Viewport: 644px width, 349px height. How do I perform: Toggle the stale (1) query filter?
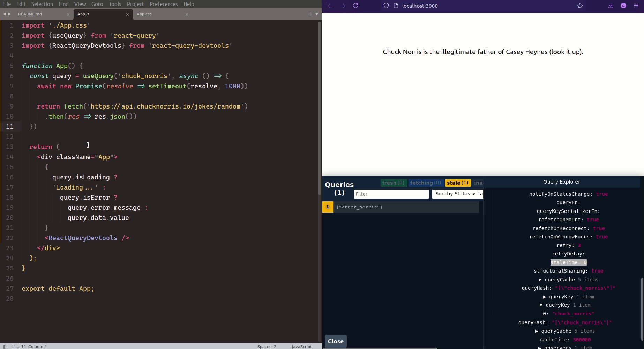point(458,183)
